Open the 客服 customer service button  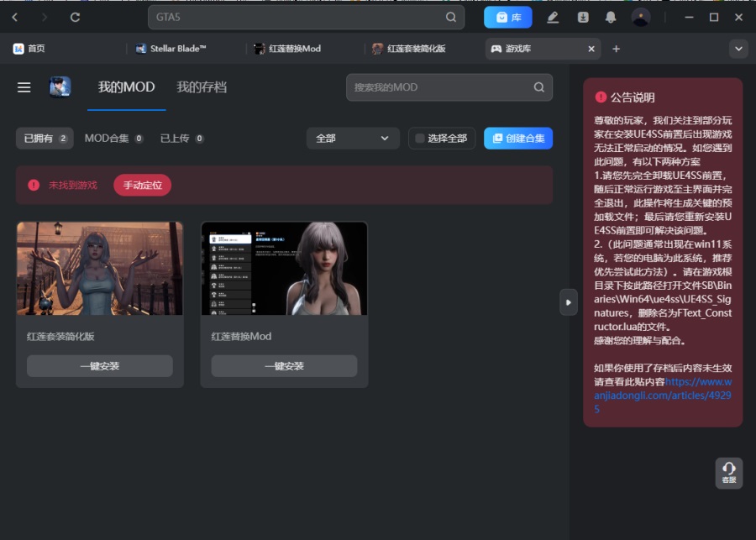pyautogui.click(x=729, y=473)
